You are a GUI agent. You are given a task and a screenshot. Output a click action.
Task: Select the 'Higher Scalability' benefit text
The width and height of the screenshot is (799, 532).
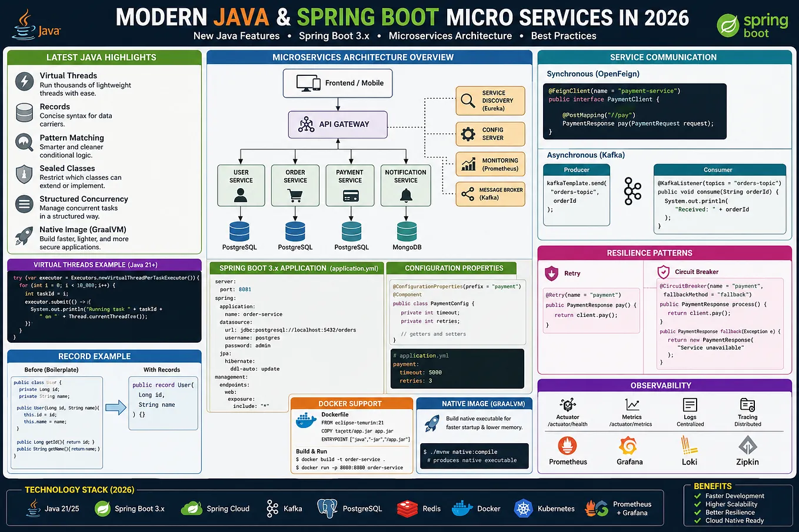coord(731,504)
